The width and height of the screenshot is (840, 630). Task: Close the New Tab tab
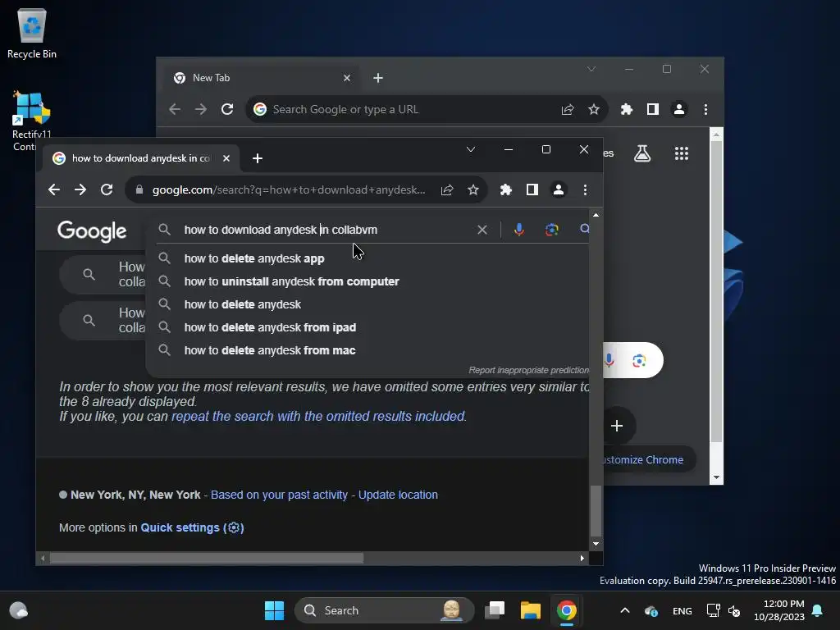pyautogui.click(x=347, y=78)
